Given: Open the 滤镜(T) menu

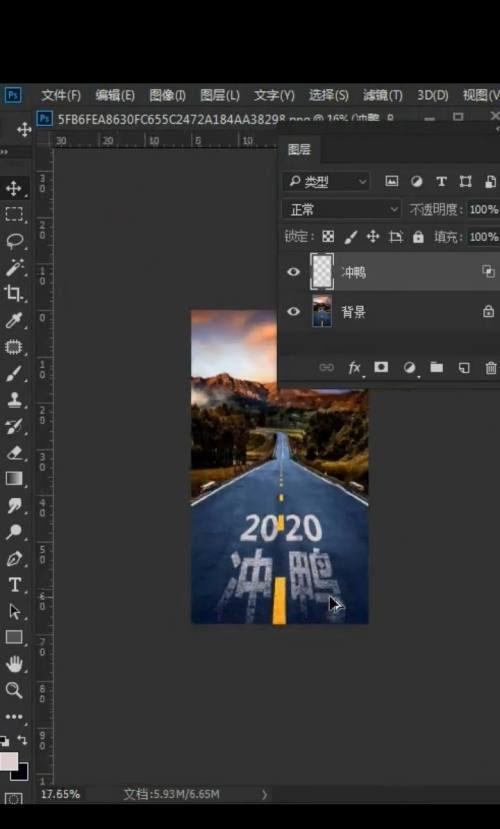Looking at the screenshot, I should point(383,95).
